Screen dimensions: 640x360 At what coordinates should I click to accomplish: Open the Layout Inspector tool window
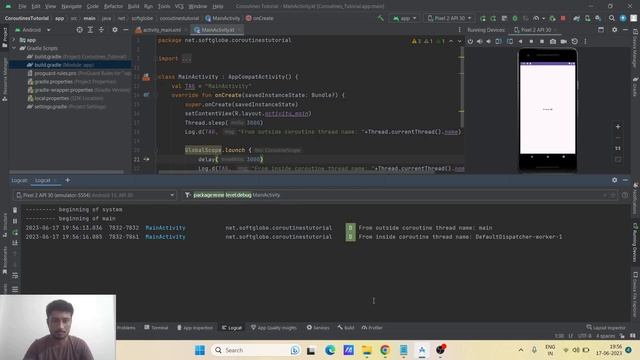606,327
